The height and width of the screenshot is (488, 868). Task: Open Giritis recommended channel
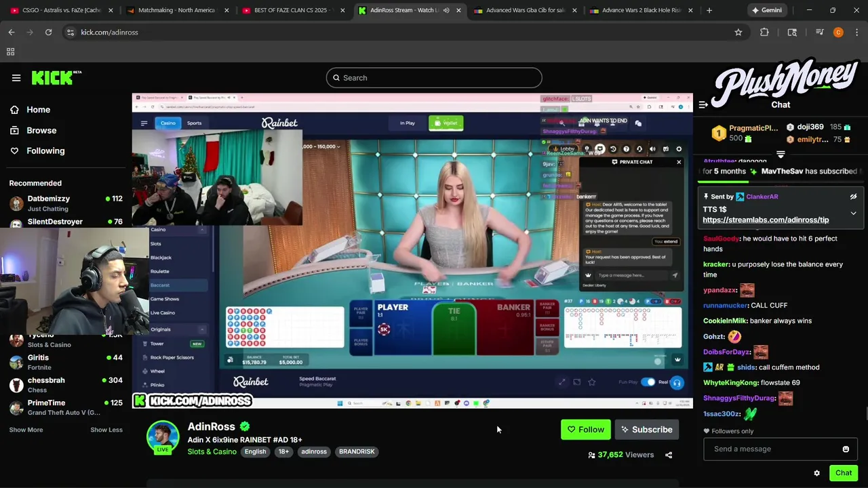click(66, 362)
